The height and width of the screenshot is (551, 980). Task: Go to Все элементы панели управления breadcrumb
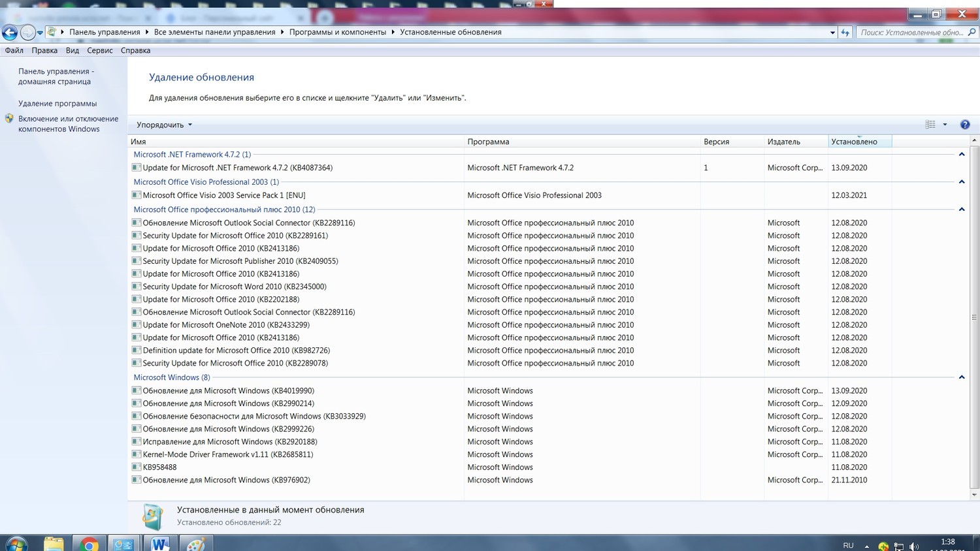(215, 32)
